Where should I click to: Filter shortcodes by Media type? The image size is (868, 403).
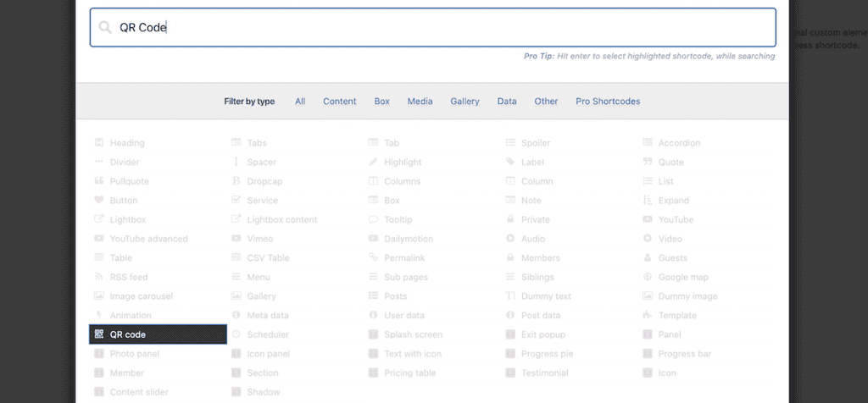tap(420, 102)
